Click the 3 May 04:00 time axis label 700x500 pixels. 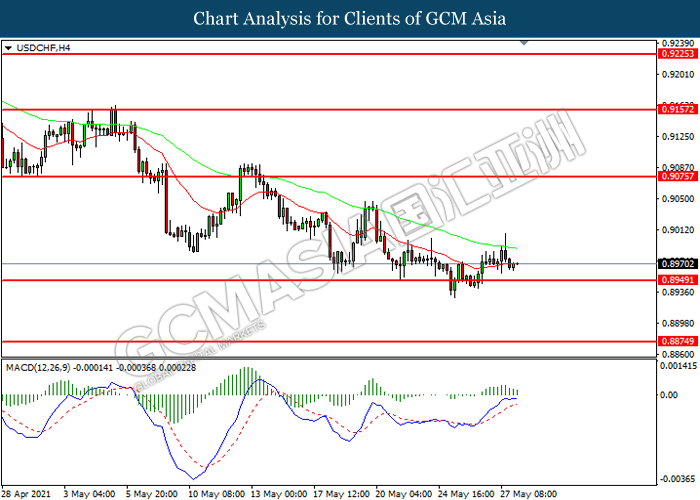coord(89,494)
